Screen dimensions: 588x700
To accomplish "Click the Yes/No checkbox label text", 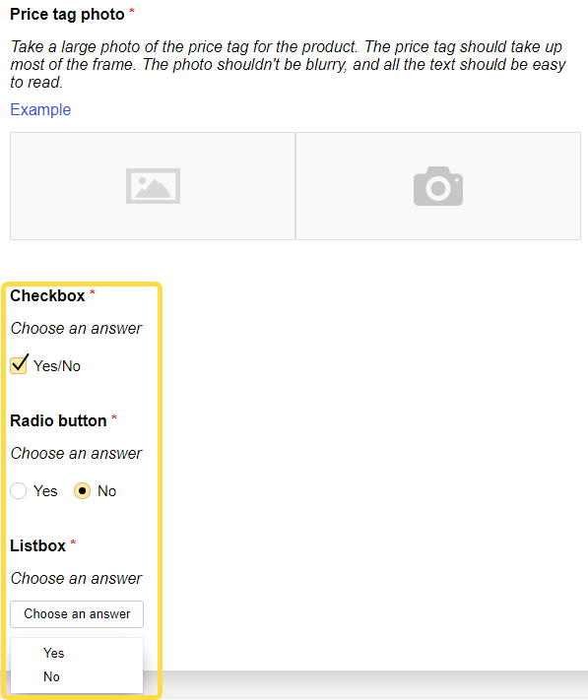I will pyautogui.click(x=57, y=366).
